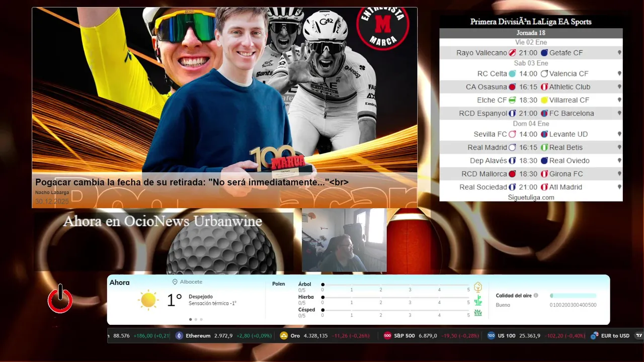Click the Girona FC team name

566,174
